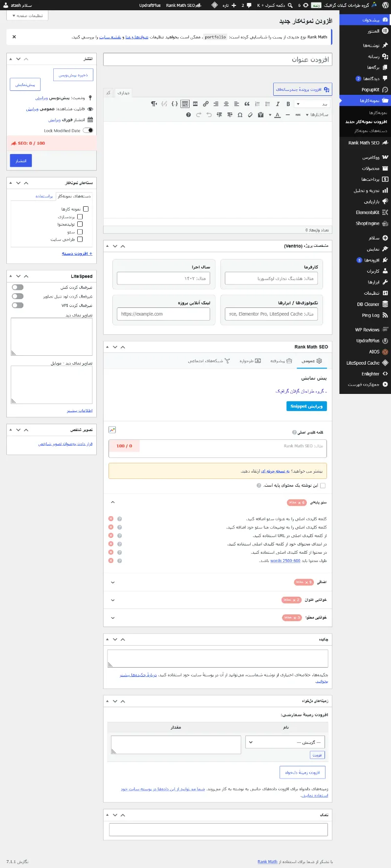
Task: Open the PopupKit sidebar menu
Action: (365, 89)
